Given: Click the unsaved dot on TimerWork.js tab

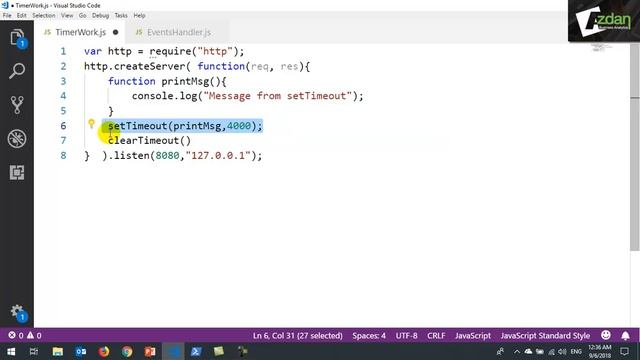Looking at the screenshot, I should [x=116, y=32].
